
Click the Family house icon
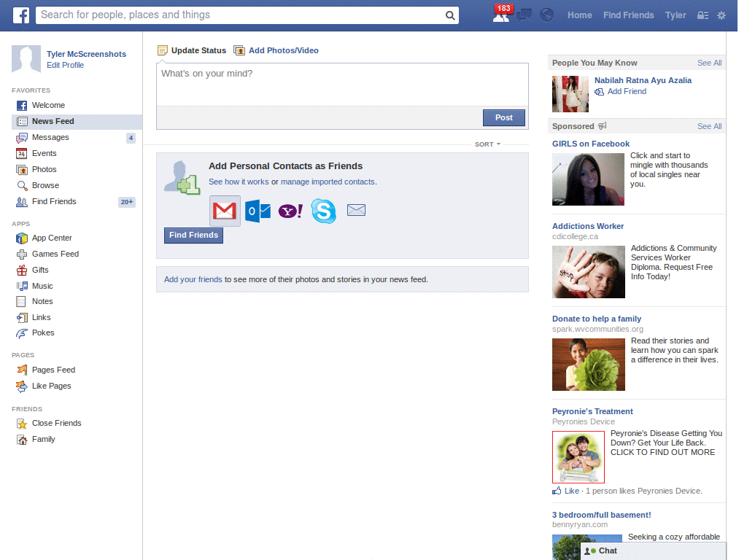(x=22, y=440)
